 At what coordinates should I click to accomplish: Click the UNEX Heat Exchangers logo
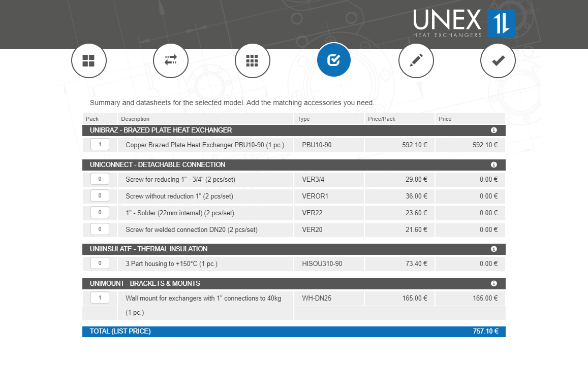[x=464, y=23]
